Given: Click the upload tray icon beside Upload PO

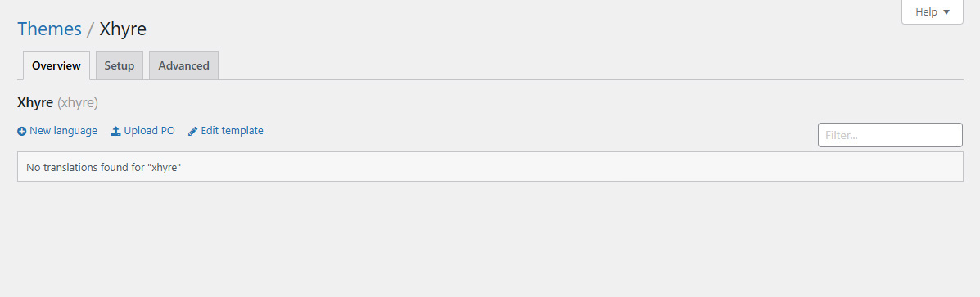Looking at the screenshot, I should 115,131.
